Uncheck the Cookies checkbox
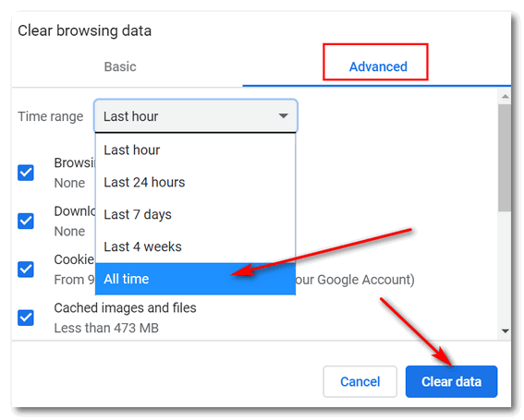The width and height of the screenshot is (524, 420). tap(26, 270)
